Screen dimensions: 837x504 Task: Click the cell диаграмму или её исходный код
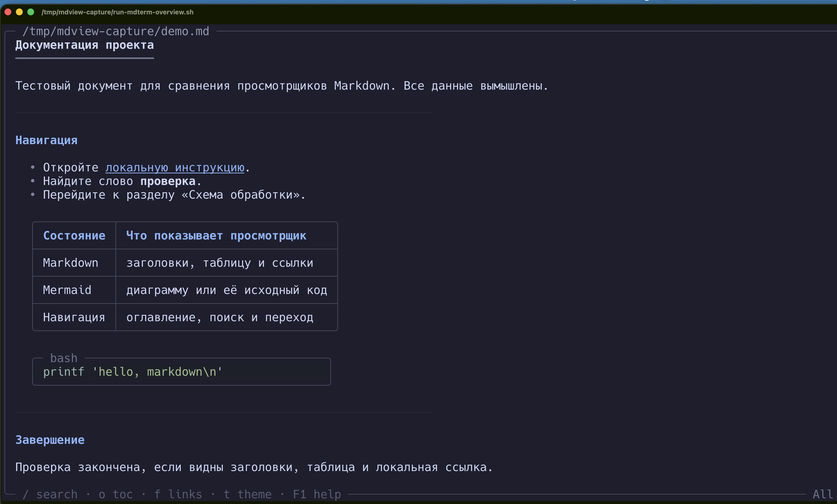[x=227, y=290]
